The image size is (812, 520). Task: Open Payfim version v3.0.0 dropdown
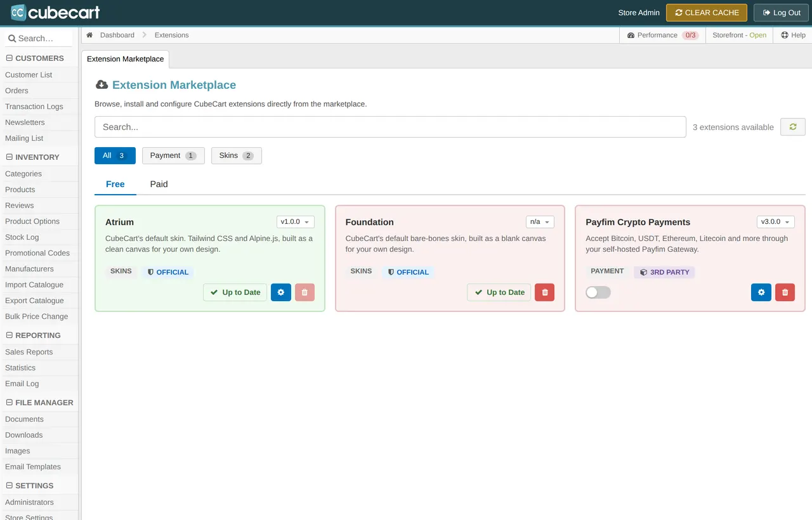pyautogui.click(x=776, y=222)
